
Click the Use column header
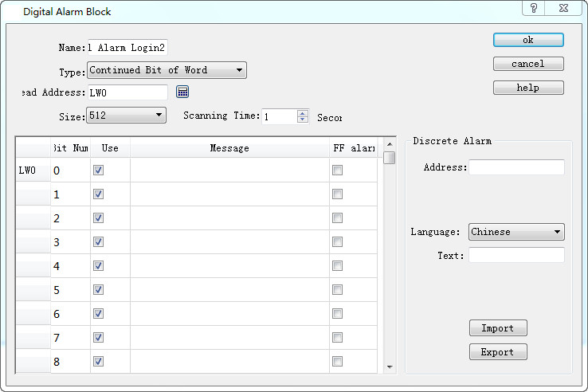coord(110,148)
